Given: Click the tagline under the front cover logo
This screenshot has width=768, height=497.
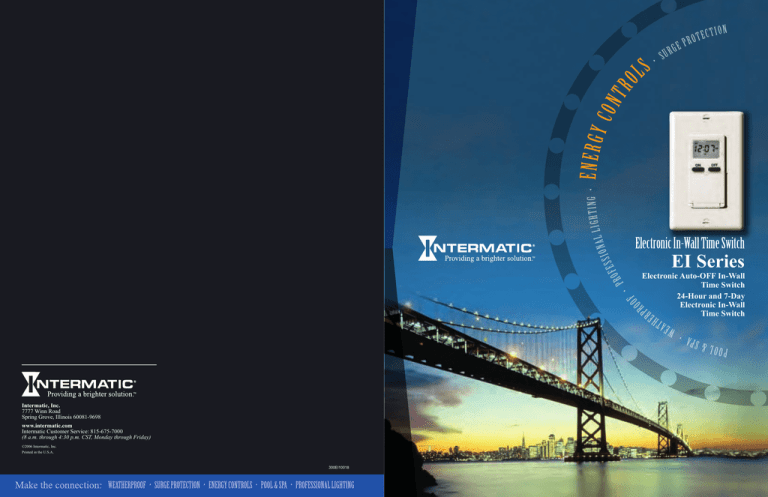Looking at the screenshot, I should coord(490,259).
